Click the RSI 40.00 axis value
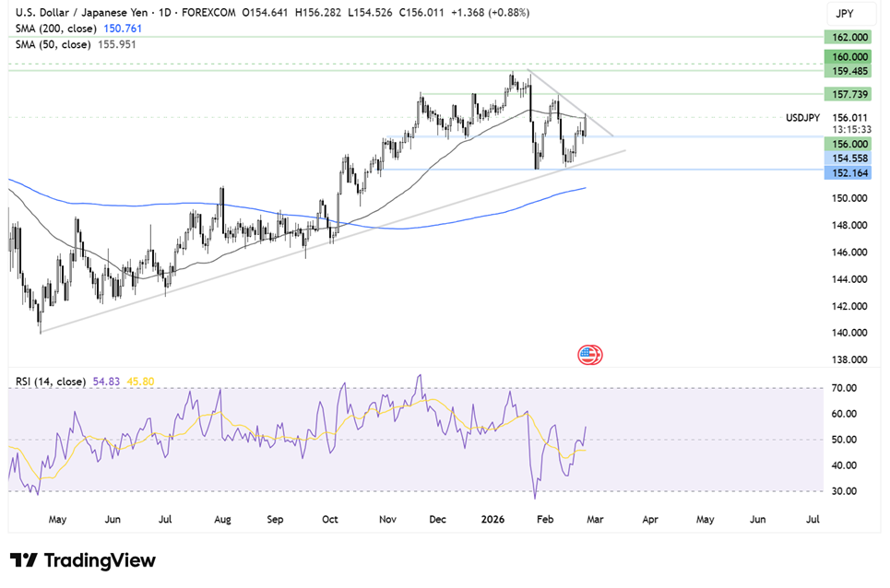Viewport: 890px width, 588px height. pos(844,465)
